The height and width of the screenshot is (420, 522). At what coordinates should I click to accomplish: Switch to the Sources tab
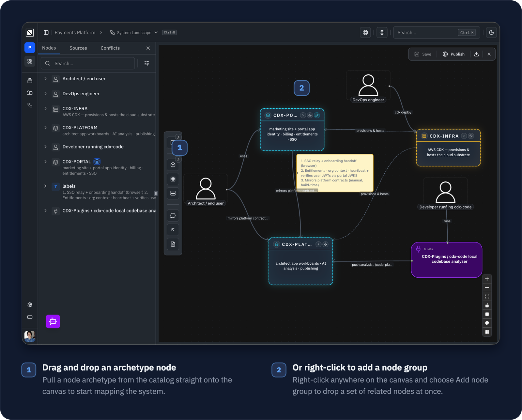[x=78, y=48]
